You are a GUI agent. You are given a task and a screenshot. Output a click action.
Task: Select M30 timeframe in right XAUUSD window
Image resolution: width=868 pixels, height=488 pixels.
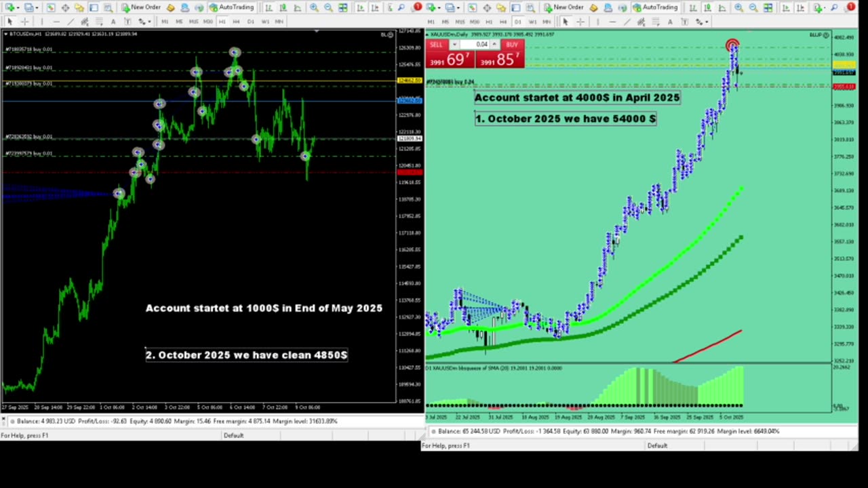point(475,22)
